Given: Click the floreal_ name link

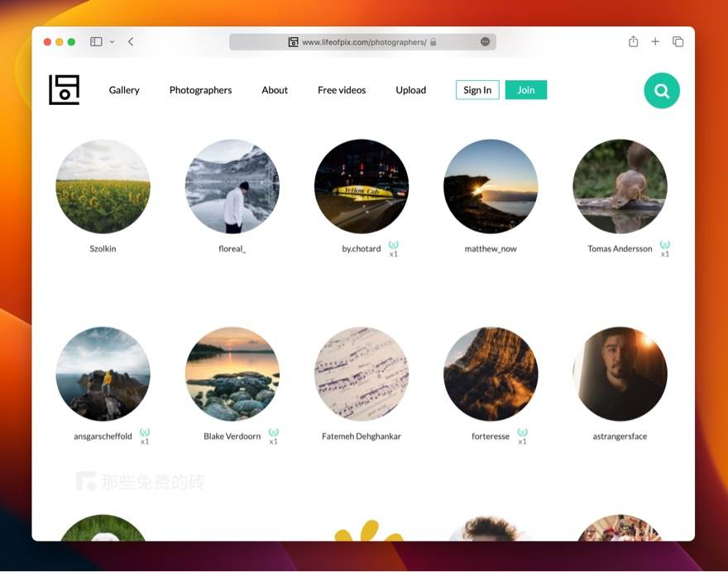Looking at the screenshot, I should (x=232, y=249).
